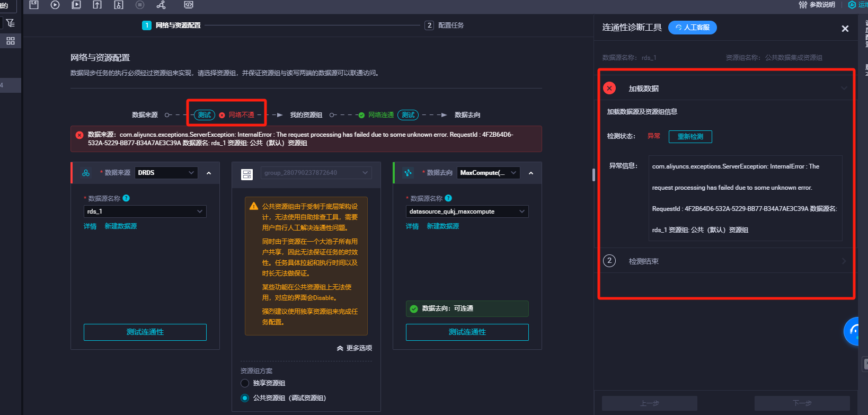Click the DRDS data source cluster icon

[86, 173]
